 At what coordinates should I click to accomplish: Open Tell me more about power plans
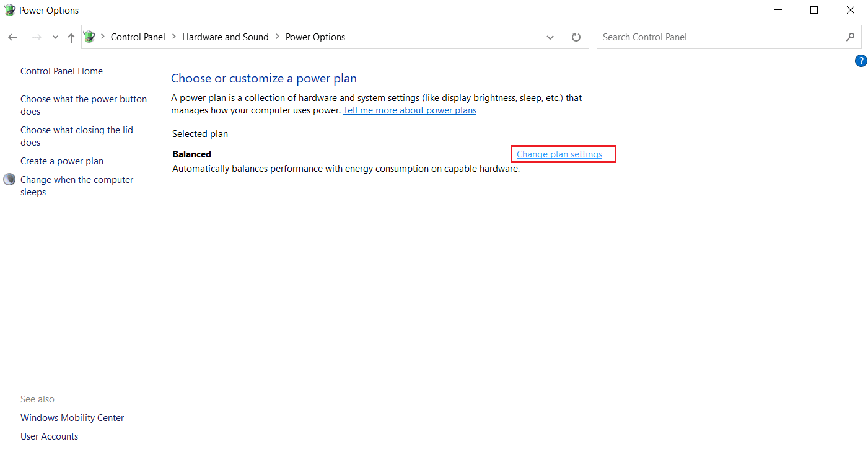point(410,110)
